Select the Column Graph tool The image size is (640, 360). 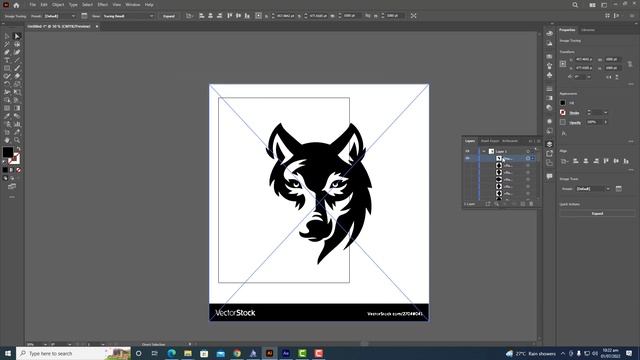17,124
